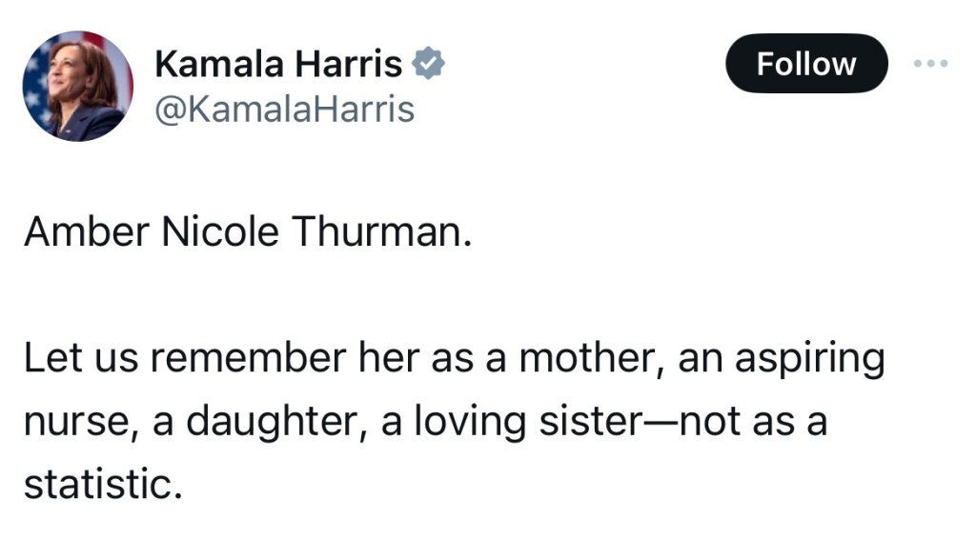The width and height of the screenshot is (976, 560).
Task: Click the final word "statistic."
Action: 102,484
